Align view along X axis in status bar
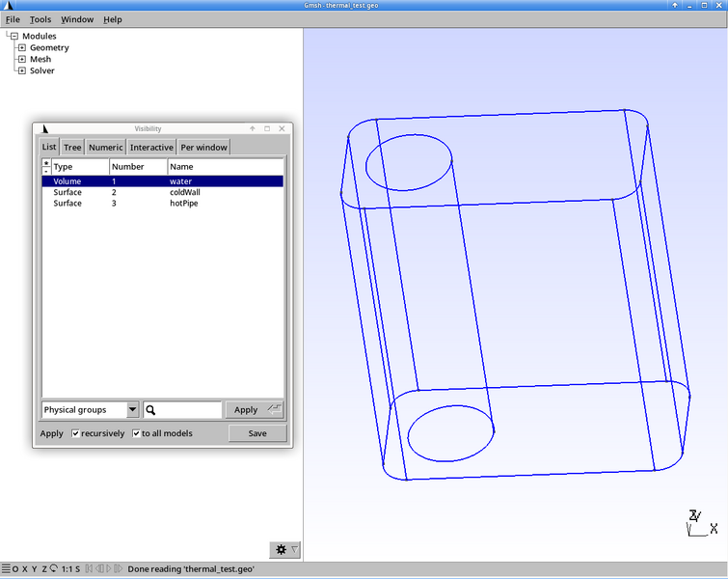Image resolution: width=728 pixels, height=579 pixels. [25, 568]
